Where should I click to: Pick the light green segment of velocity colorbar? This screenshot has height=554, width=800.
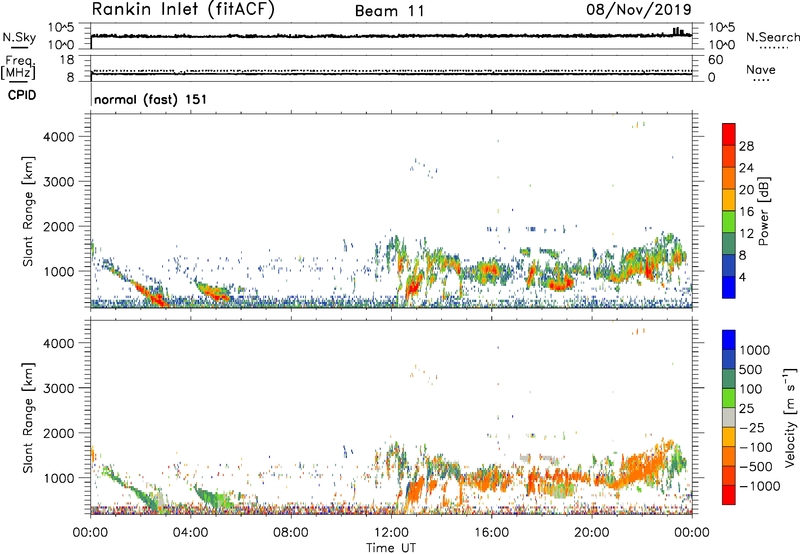(729, 398)
